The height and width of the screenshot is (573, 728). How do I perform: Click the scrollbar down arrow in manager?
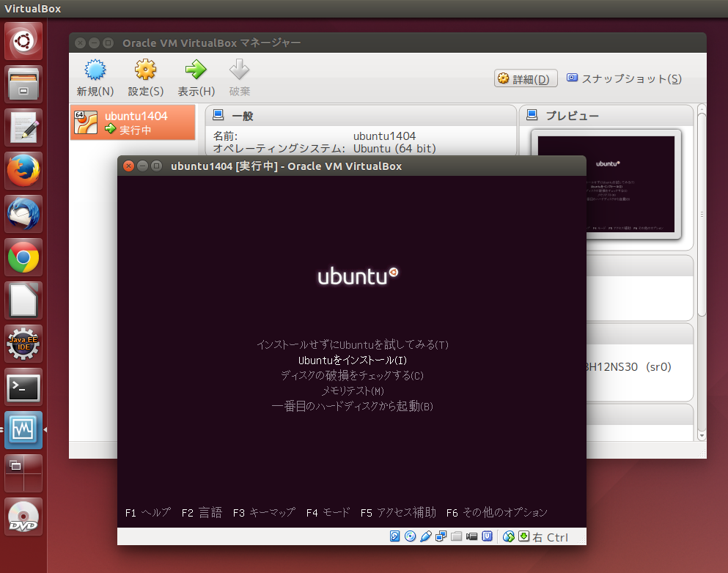pyautogui.click(x=702, y=436)
